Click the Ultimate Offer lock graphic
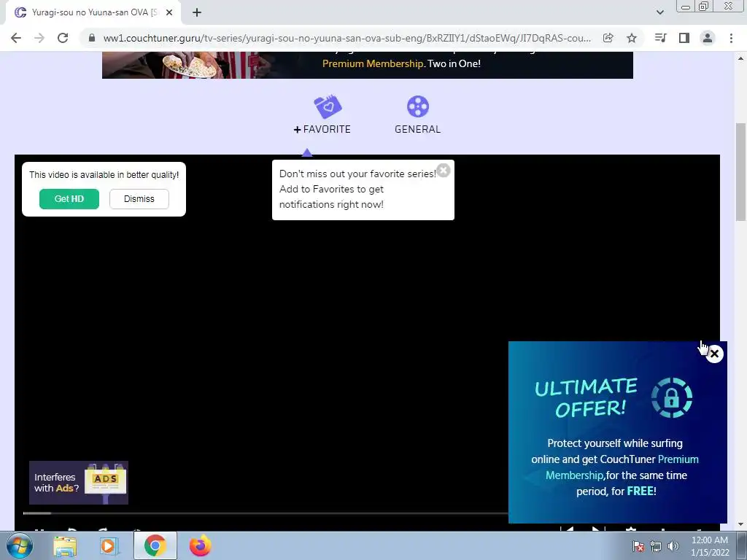Image resolution: width=747 pixels, height=560 pixels. tap(672, 397)
